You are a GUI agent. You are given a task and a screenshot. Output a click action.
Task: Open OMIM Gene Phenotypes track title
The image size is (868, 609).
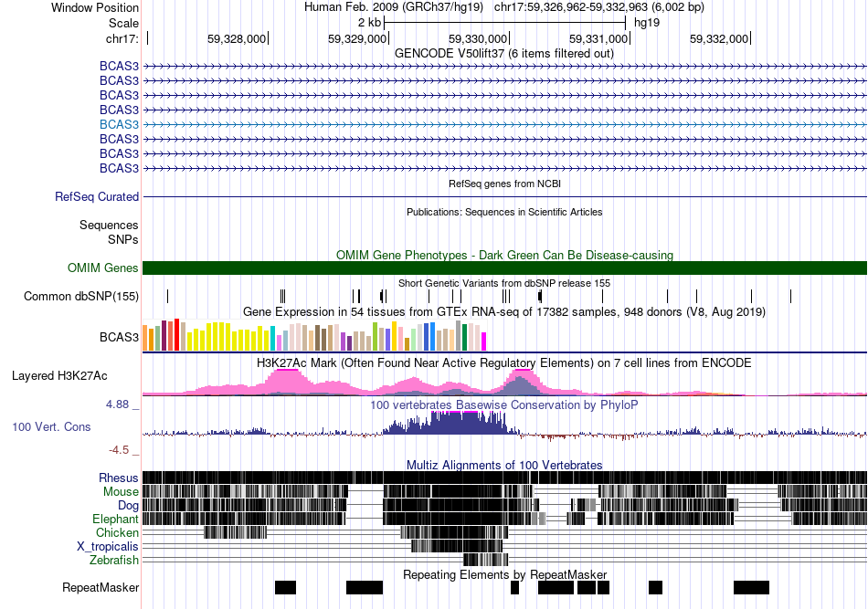pos(504,255)
